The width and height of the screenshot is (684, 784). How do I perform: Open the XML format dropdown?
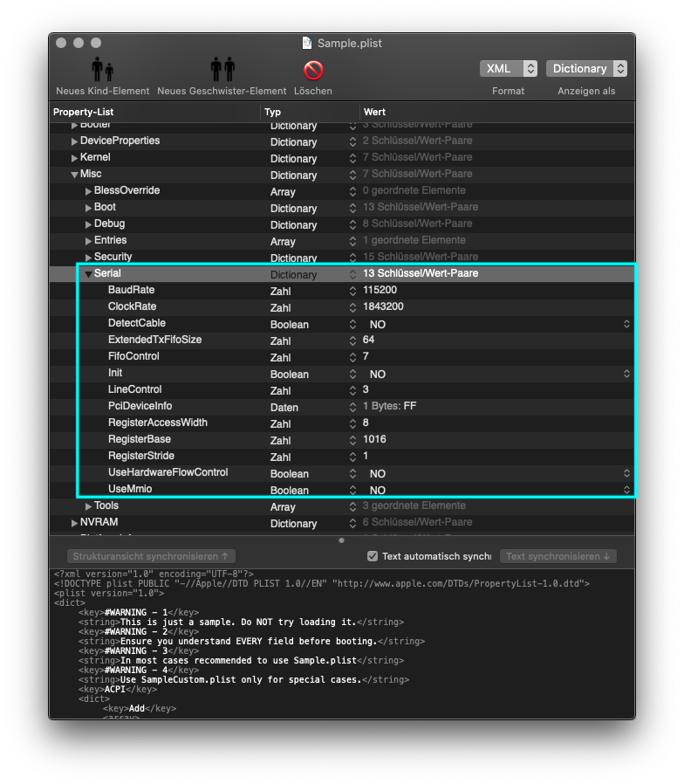click(508, 68)
